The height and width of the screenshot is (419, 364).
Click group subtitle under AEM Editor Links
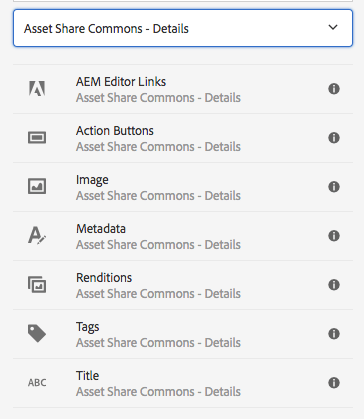point(158,98)
